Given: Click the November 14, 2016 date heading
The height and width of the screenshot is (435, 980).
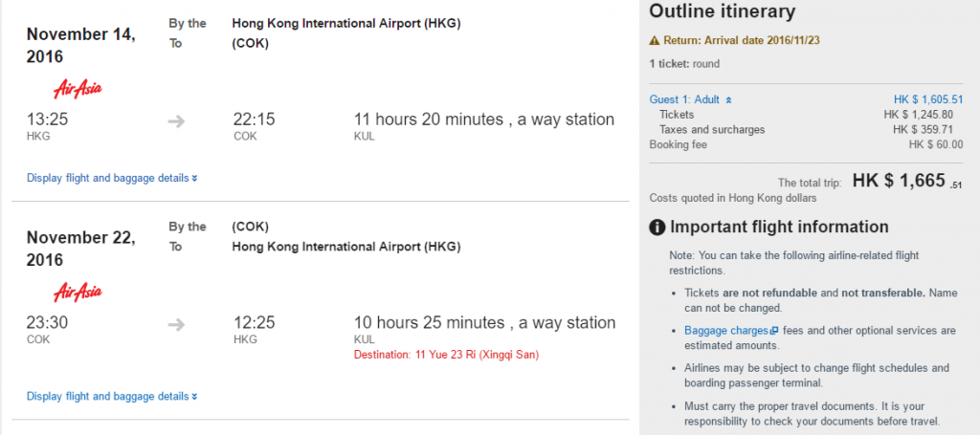Looking at the screenshot, I should tap(80, 46).
